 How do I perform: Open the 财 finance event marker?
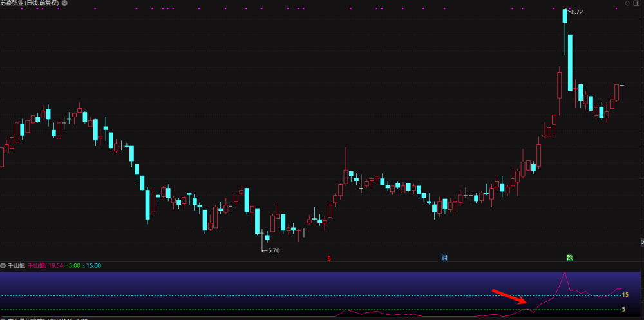pos(444,258)
